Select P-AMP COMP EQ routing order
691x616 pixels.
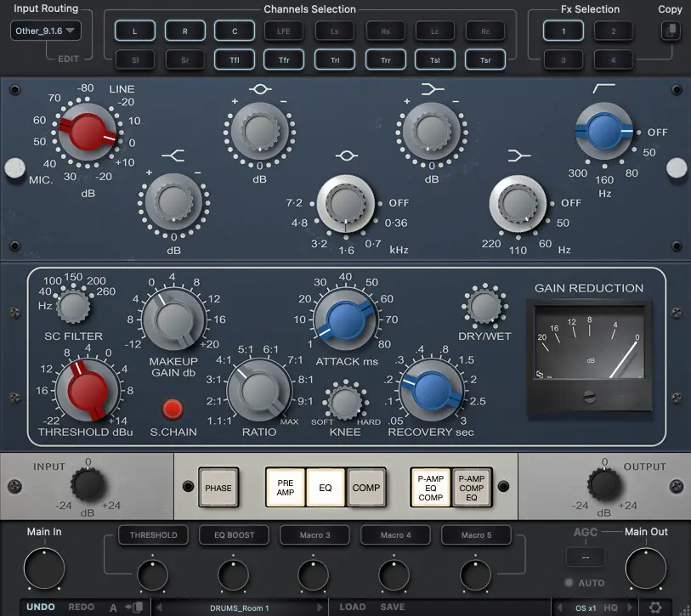pos(472,488)
